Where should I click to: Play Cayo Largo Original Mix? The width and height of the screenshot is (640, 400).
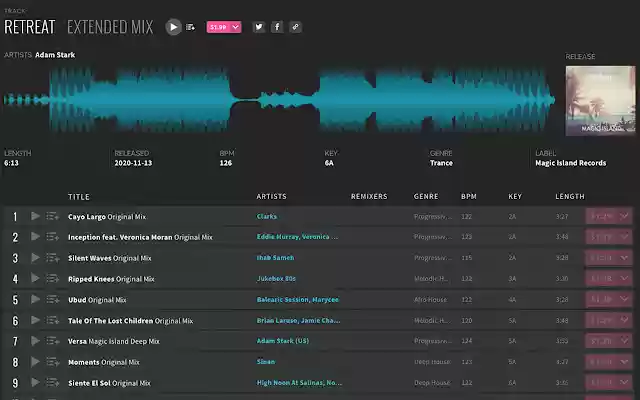point(36,216)
